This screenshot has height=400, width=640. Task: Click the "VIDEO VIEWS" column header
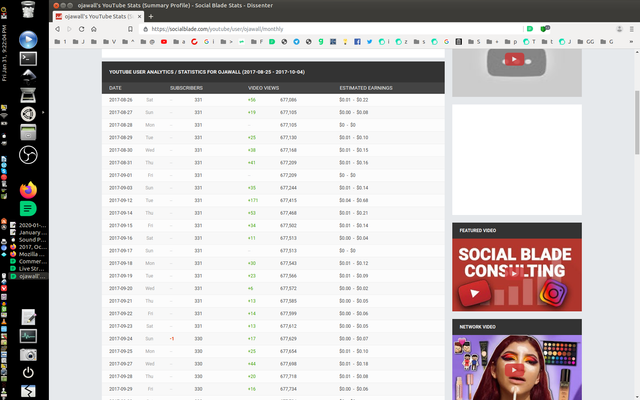coord(263,88)
